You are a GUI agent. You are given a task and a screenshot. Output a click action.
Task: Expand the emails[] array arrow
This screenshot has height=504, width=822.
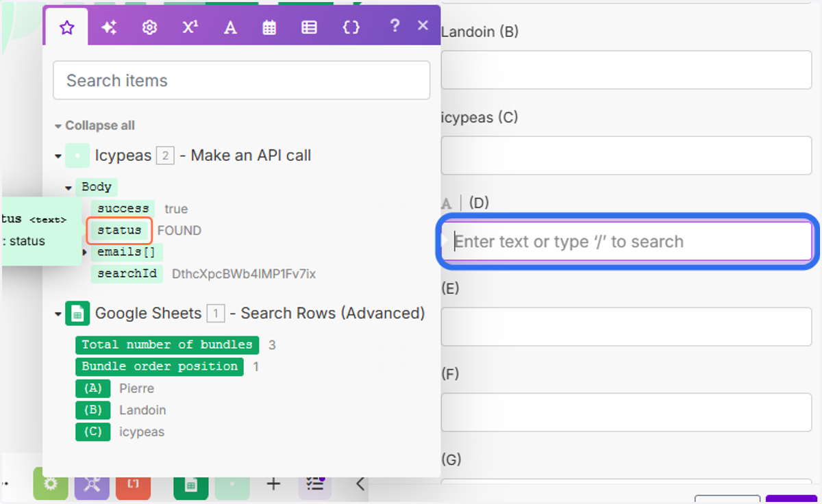tap(85, 252)
